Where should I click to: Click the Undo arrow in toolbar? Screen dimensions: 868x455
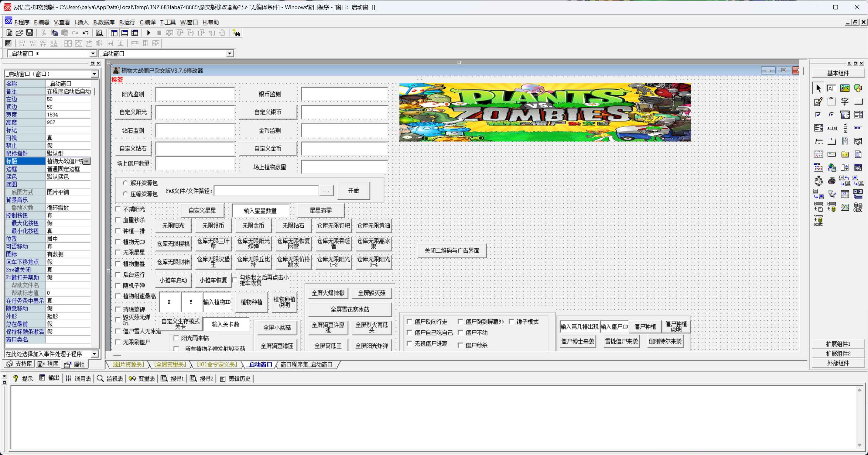(x=86, y=33)
